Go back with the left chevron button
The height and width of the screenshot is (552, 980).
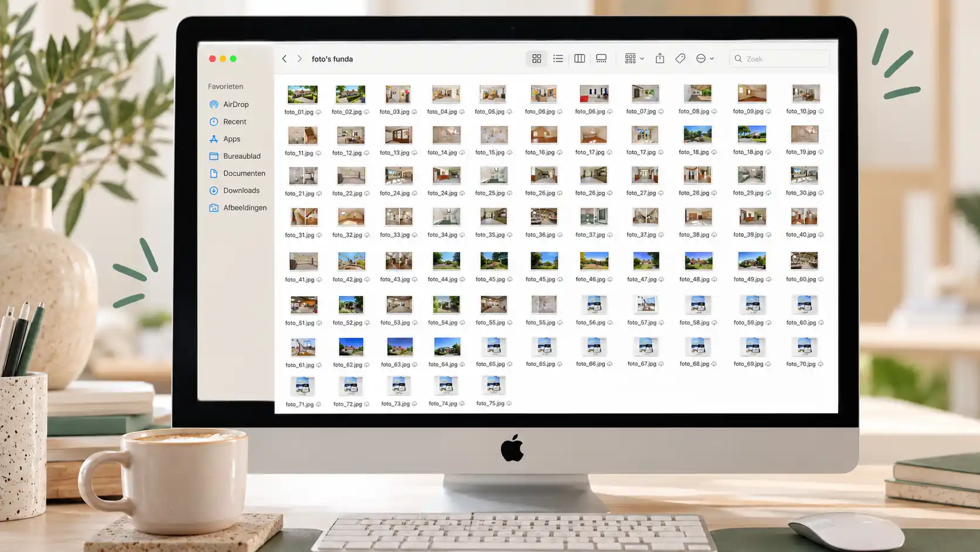coord(284,59)
